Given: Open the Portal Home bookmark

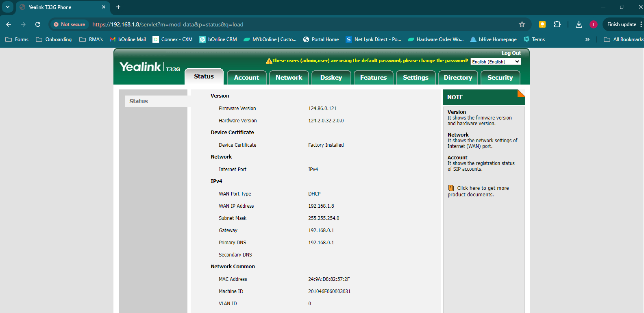Looking at the screenshot, I should coord(321,39).
